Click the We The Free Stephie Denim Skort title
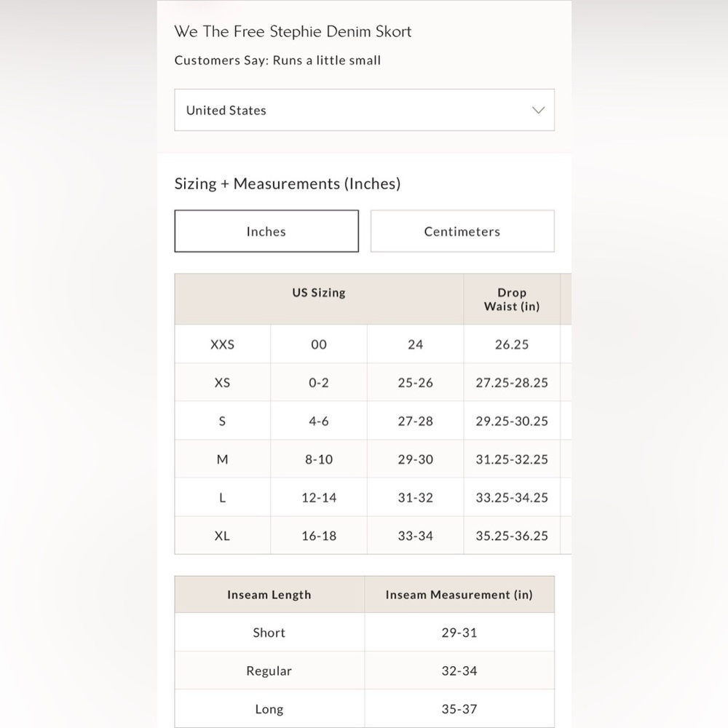 293,31
